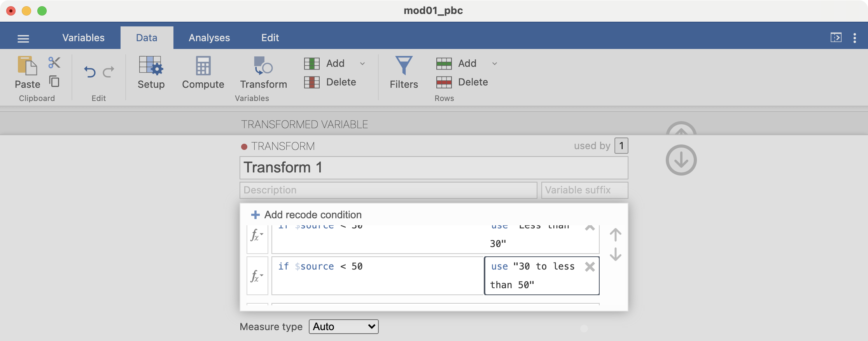Image resolution: width=868 pixels, height=341 pixels.
Task: Open the Compute variable tool
Action: click(203, 73)
